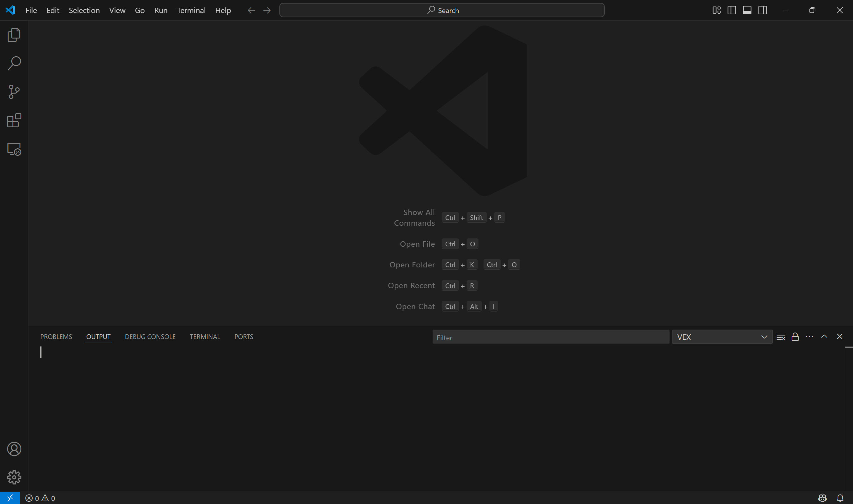Open the notifications bell
The width and height of the screenshot is (853, 504).
point(840,498)
